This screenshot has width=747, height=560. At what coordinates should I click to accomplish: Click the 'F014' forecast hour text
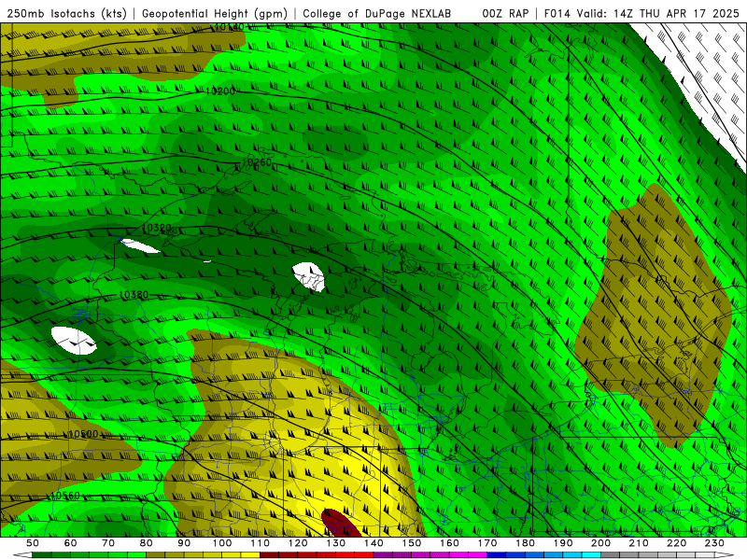coord(557,14)
